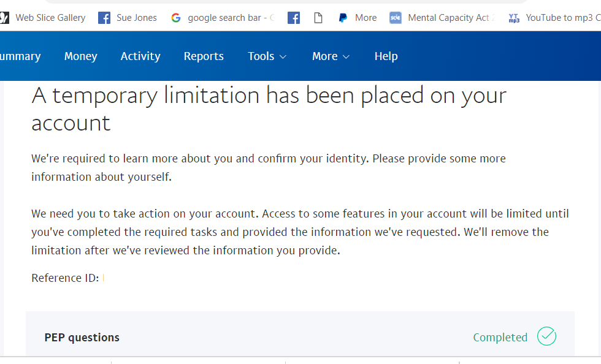601x364 pixels.
Task: Click the YouTube to mp3 converter icon
Action: tap(514, 18)
